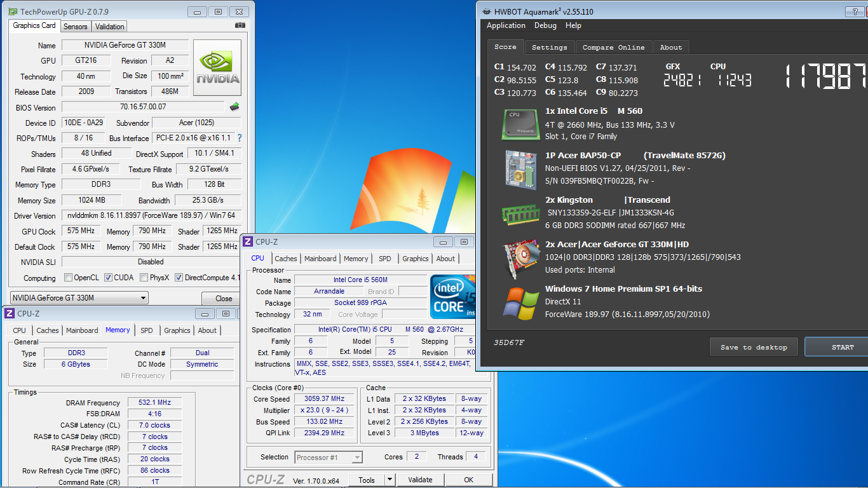Open the About tab in front CPU-Z
The image size is (868, 488).
(x=445, y=259)
